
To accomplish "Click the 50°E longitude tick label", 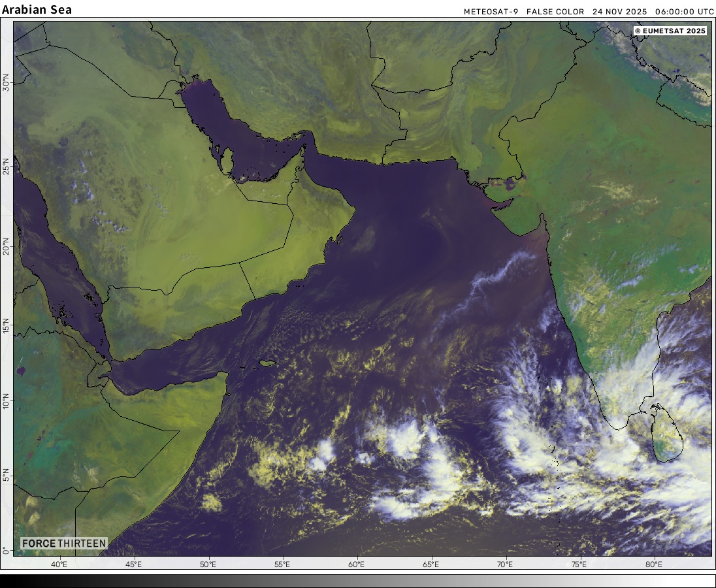I will coord(208,564).
